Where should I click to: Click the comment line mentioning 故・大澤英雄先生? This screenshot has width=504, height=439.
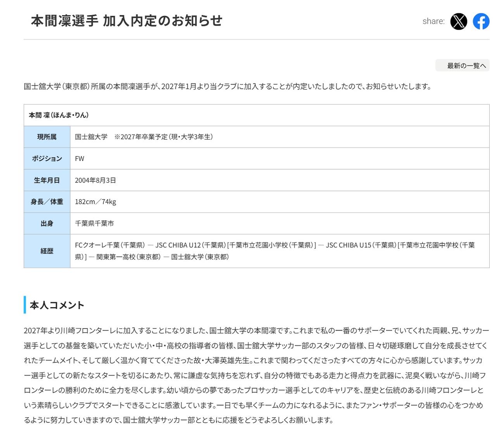click(x=253, y=360)
